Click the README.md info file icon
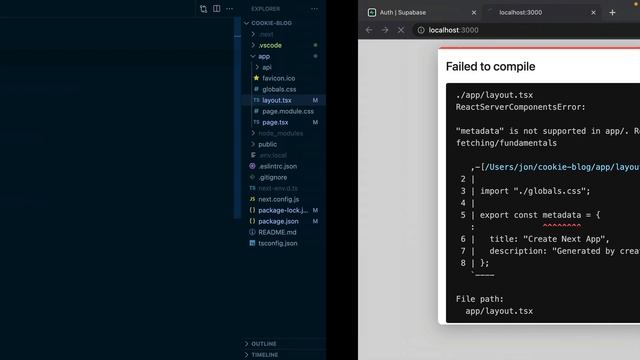640x360 pixels. click(x=252, y=232)
